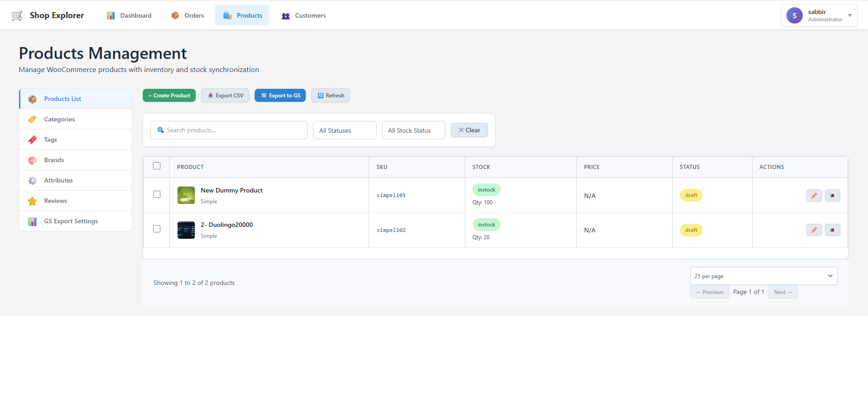This screenshot has height=414, width=868.
Task: Check the New Dummy Product row checkbox
Action: (x=157, y=194)
